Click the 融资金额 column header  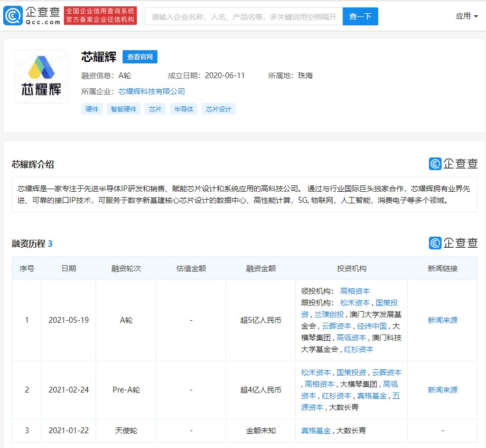(260, 268)
